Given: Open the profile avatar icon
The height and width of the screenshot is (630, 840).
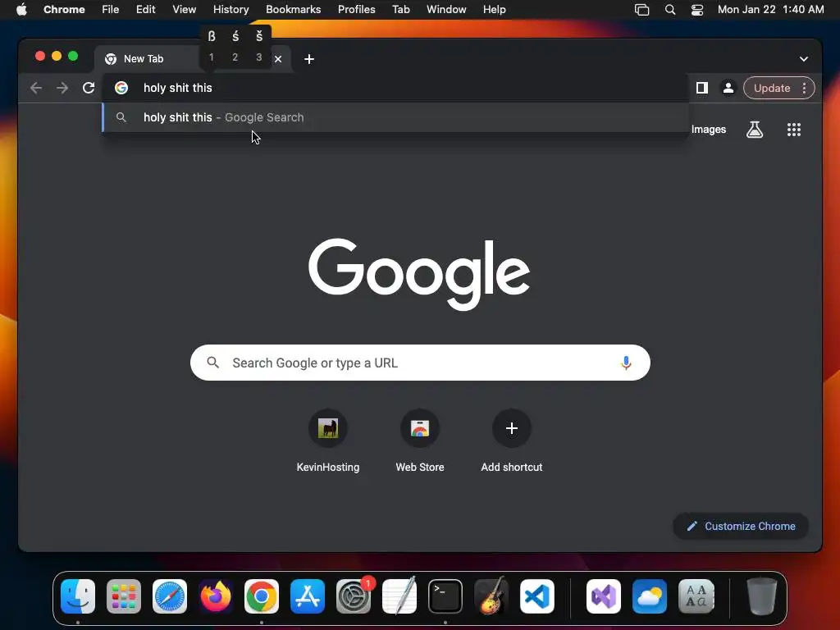Looking at the screenshot, I should click(728, 88).
